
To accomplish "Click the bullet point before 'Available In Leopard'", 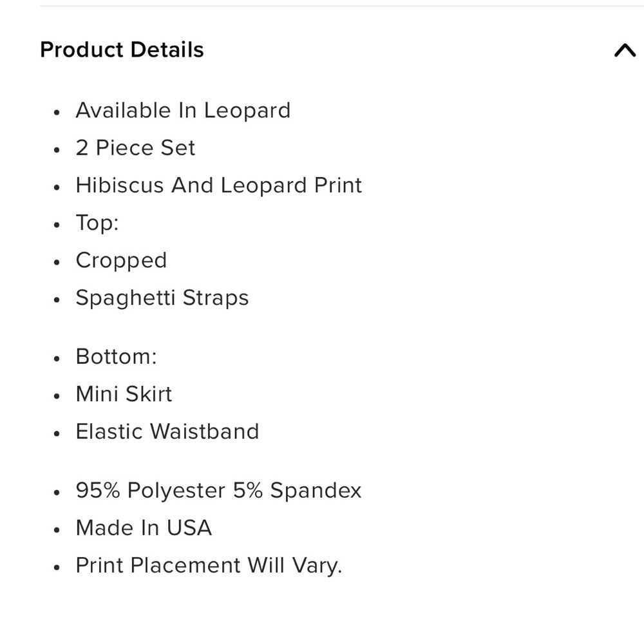I will pos(57,112).
